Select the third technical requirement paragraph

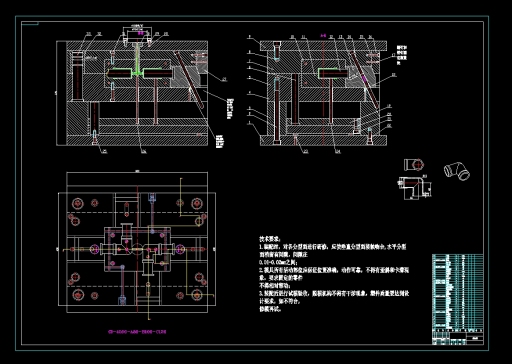tap(334, 301)
